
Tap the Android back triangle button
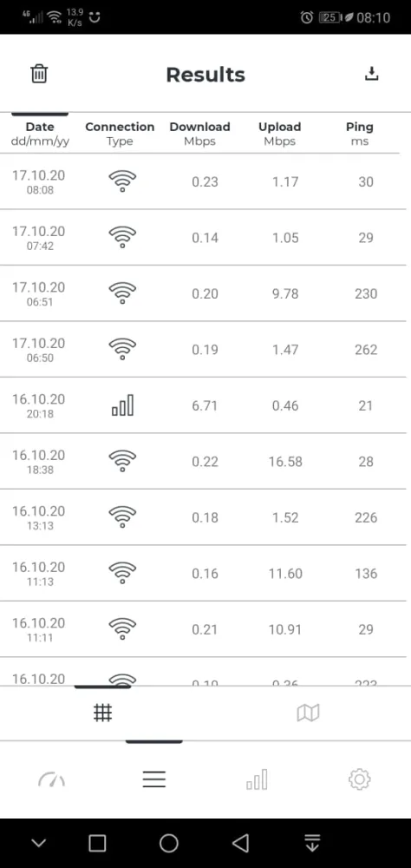coord(240,843)
